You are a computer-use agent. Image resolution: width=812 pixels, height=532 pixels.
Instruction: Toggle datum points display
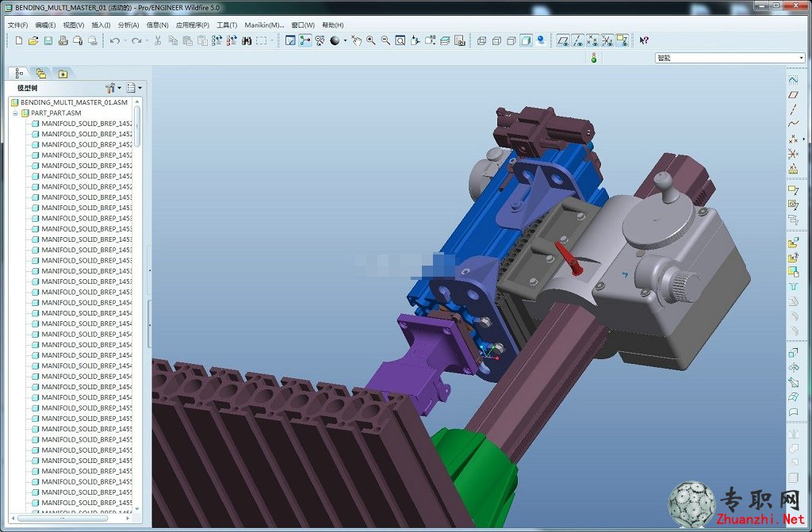(x=592, y=40)
